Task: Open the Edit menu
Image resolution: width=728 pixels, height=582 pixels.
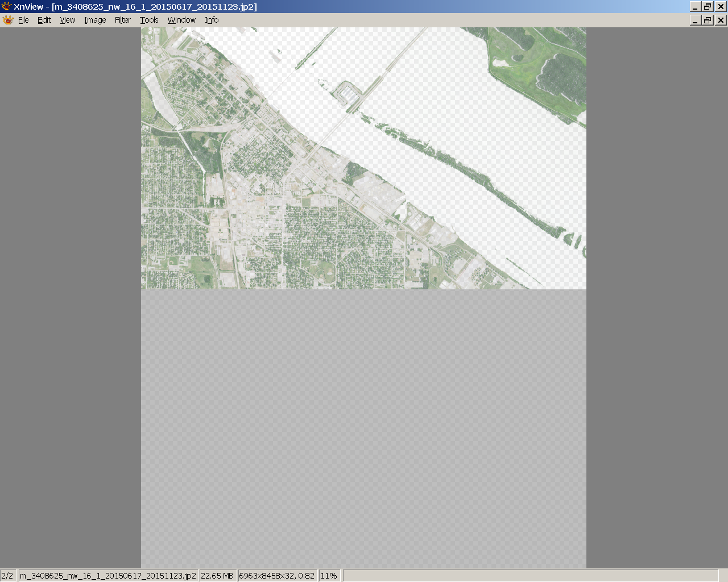Action: point(44,20)
